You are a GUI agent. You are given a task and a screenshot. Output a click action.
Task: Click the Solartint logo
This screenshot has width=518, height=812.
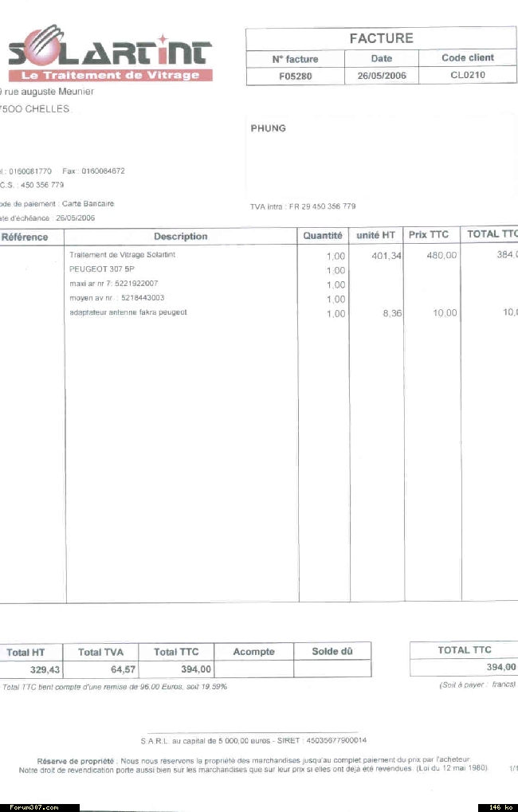(110, 52)
